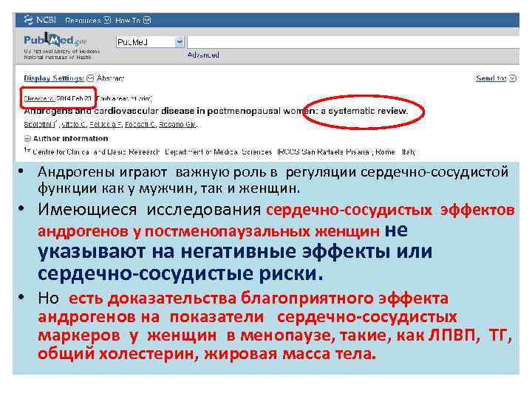532x399 pixels.
Task: Expand the Resources dropdown arrow
Action: click(x=107, y=21)
